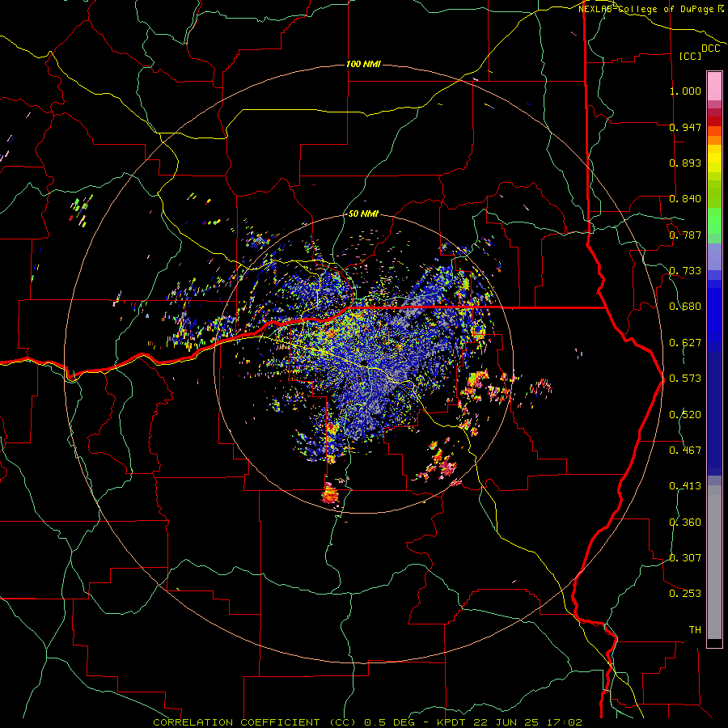Click the 0.307 legend value
Screen dimensions: 728x728
pos(685,558)
